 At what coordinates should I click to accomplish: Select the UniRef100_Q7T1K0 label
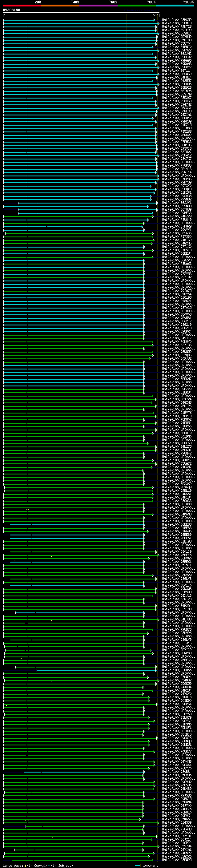pyautogui.click(x=177, y=247)
